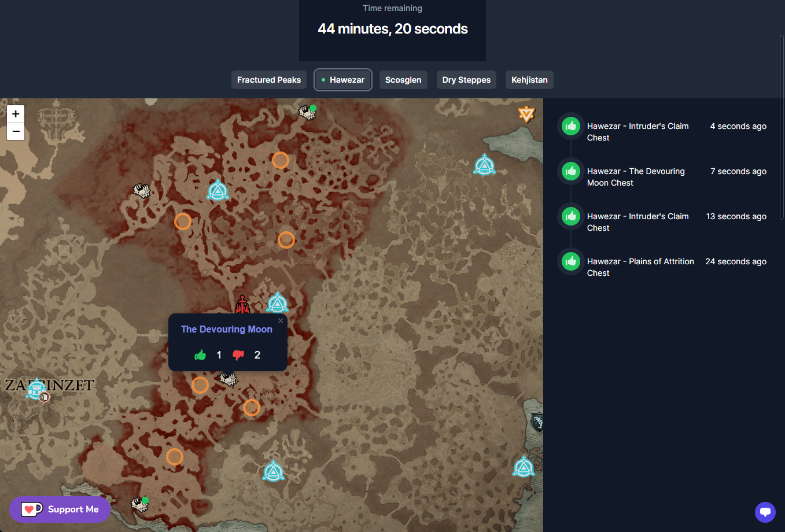Select green-dot chest above Support Me button

click(140, 504)
